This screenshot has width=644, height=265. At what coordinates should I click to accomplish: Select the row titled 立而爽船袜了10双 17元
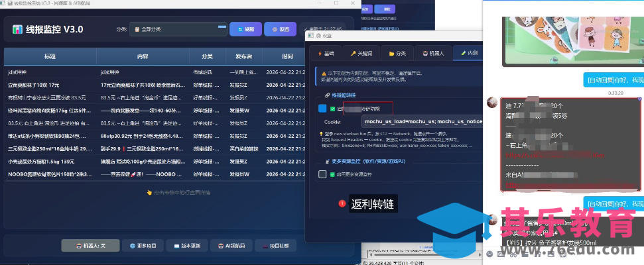click(x=155, y=85)
